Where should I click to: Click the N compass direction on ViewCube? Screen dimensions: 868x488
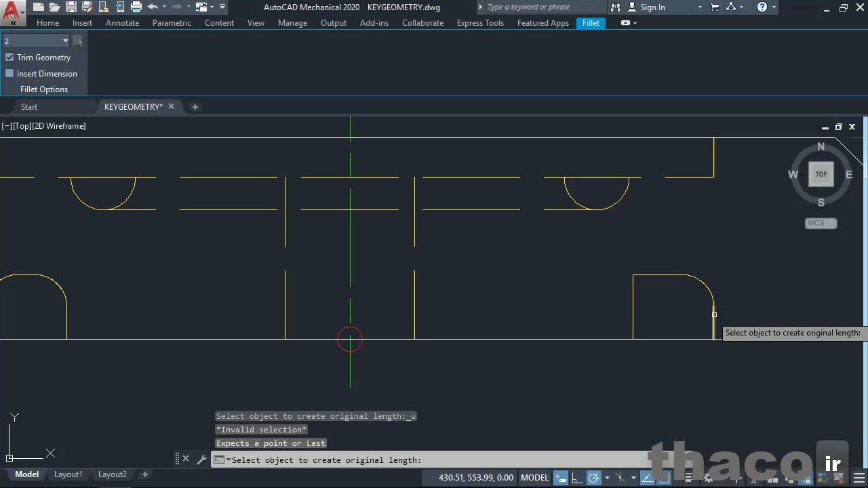coord(821,147)
